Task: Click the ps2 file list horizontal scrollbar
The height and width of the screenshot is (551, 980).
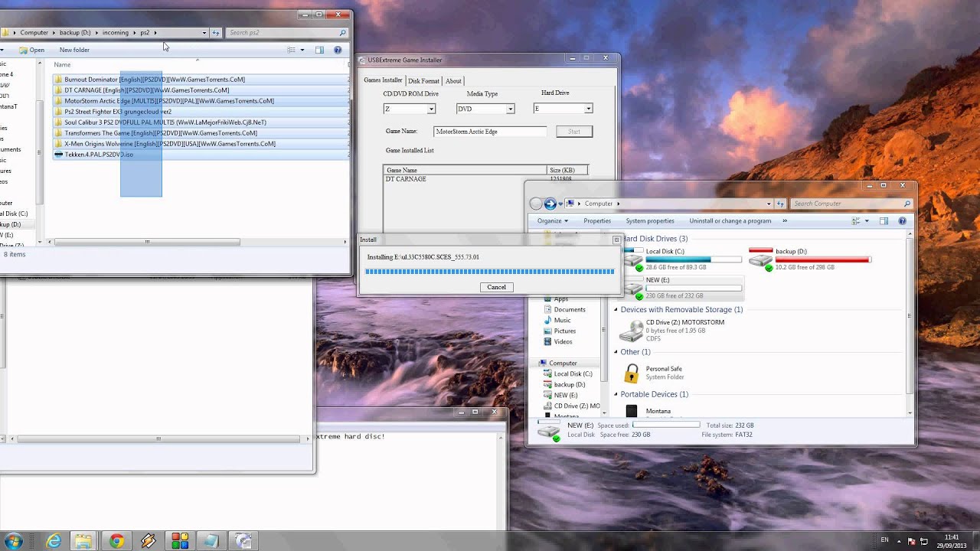Action: (x=147, y=242)
